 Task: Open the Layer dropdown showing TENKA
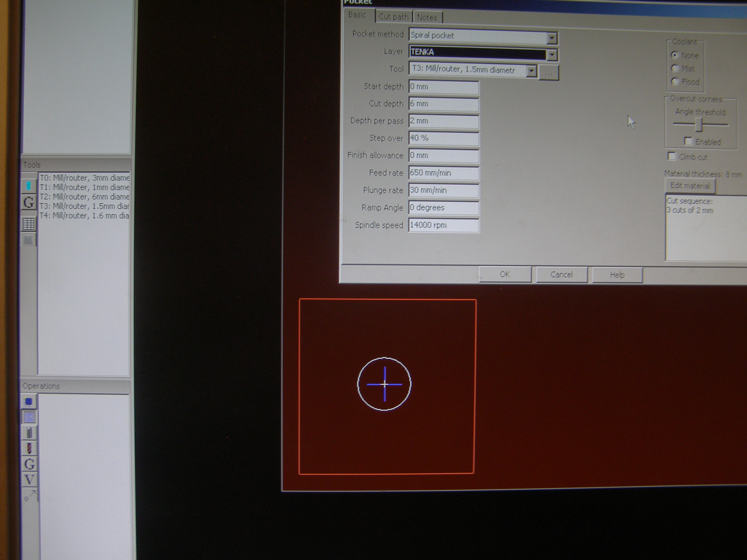click(x=552, y=55)
